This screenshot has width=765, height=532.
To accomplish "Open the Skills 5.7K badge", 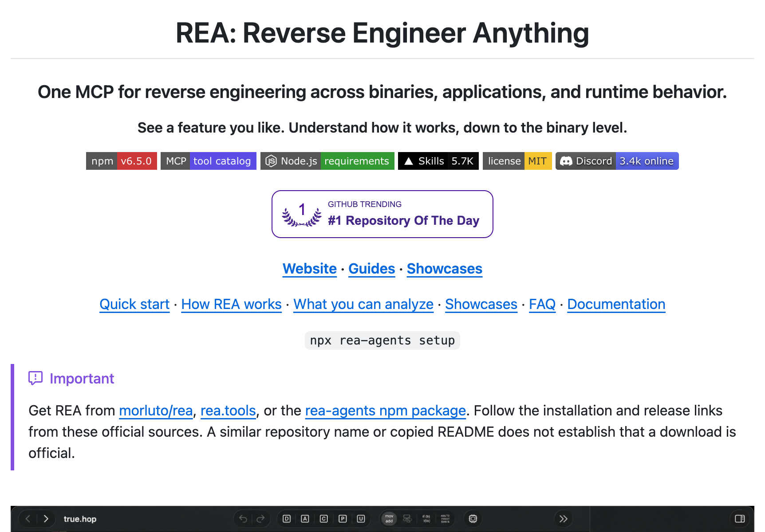I will (438, 161).
